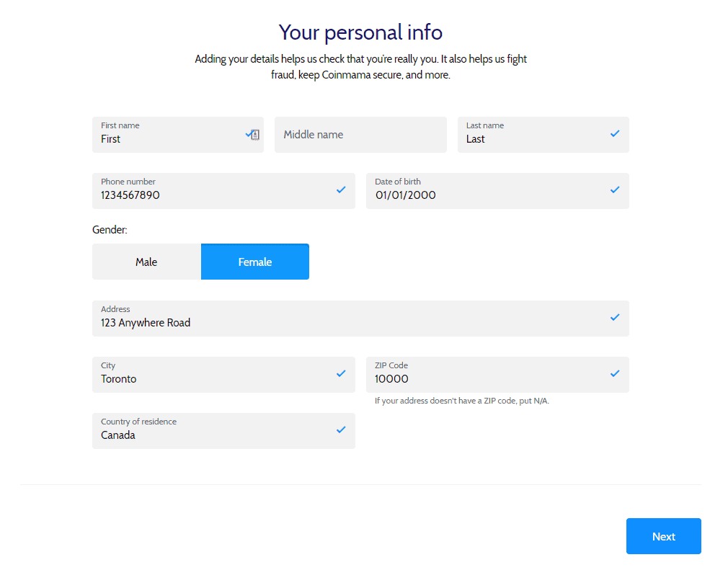Click the Date of birth validation checkmark

614,189
